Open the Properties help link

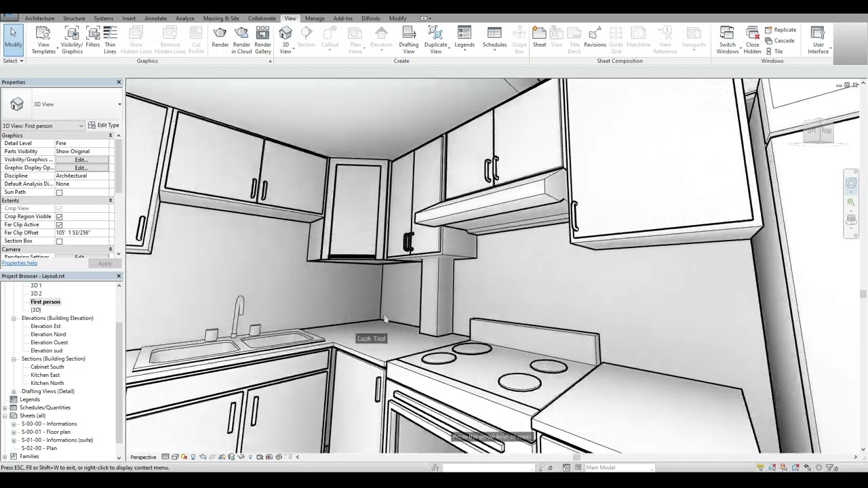(20, 263)
